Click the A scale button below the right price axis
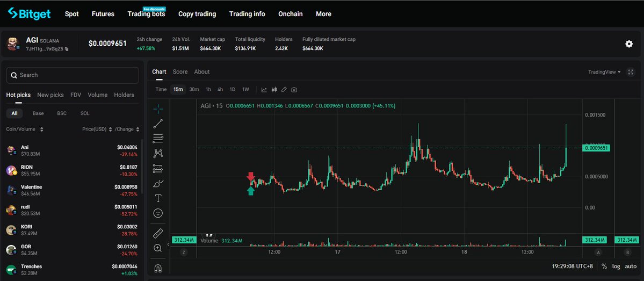This screenshot has width=644, height=281. [598, 252]
